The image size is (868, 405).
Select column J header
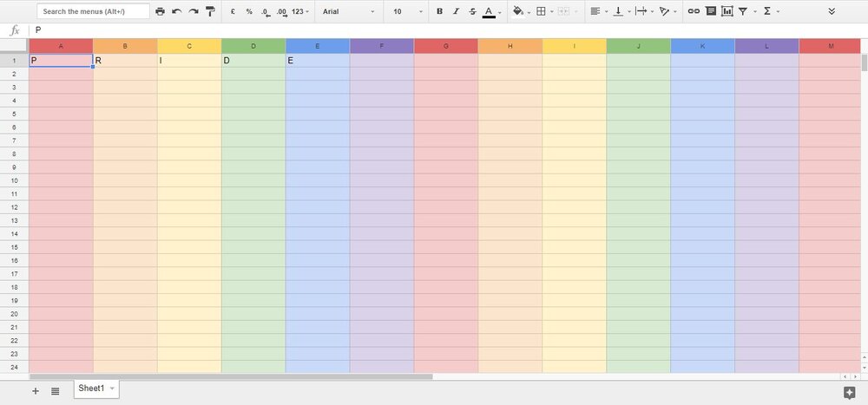click(638, 46)
